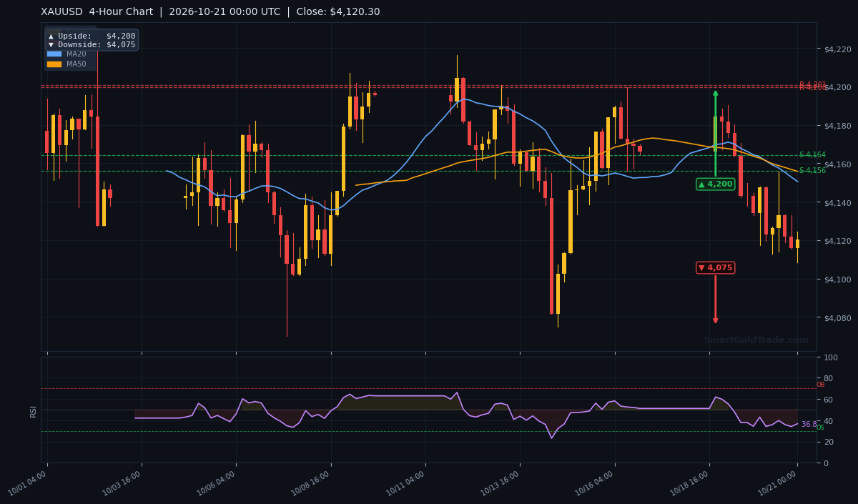858x504 pixels.
Task: Click the 10/11 04:00 time axis label
Action: (407, 483)
